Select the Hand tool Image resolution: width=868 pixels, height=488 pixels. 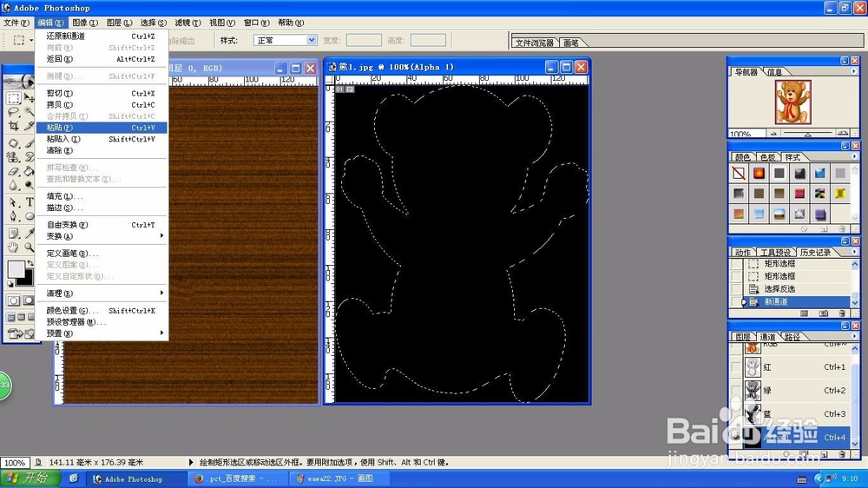13,247
